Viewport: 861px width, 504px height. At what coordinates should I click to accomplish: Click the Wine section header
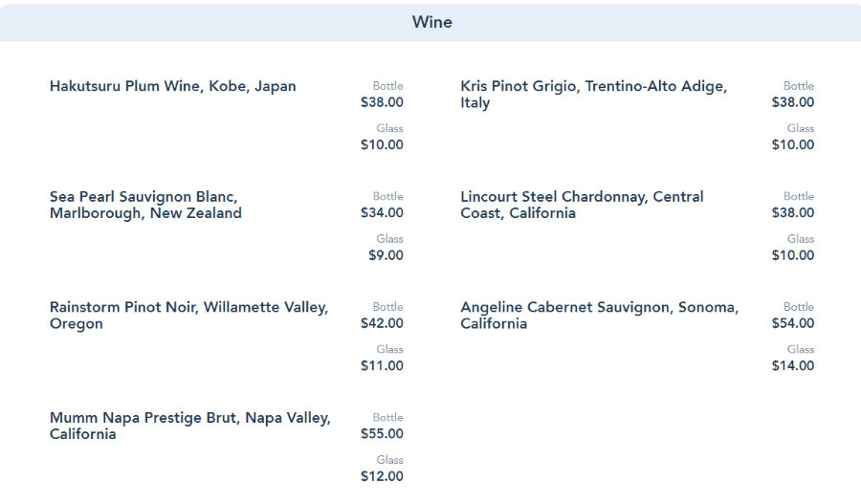[431, 22]
